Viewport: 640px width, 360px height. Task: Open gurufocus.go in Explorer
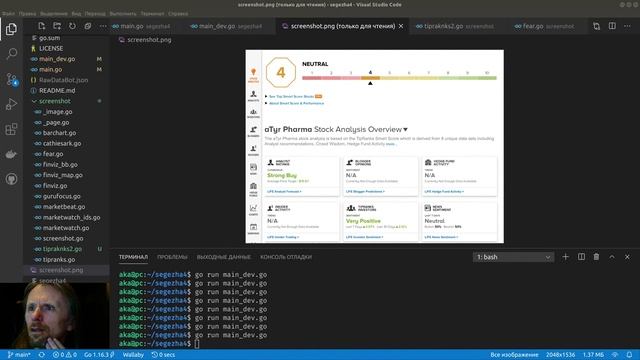[x=62, y=196]
